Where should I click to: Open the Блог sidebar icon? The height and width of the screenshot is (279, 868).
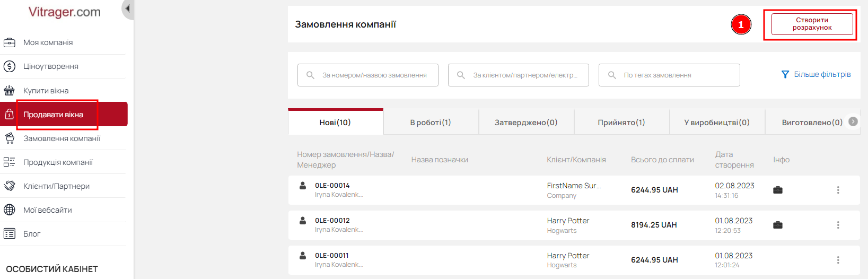click(10, 234)
